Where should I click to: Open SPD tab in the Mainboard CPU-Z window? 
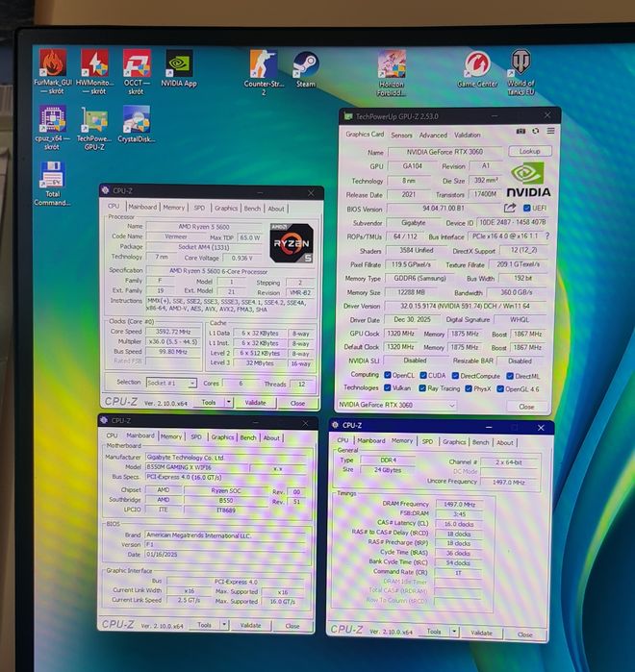coord(196,436)
